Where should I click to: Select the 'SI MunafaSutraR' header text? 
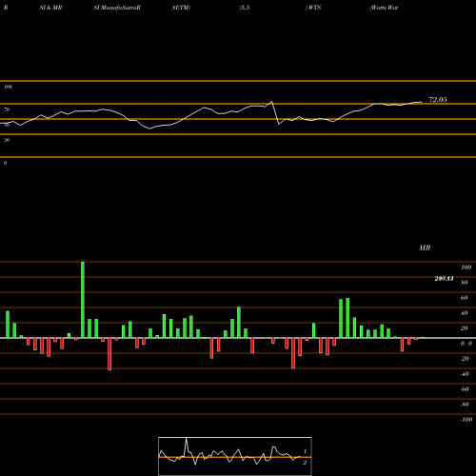pyautogui.click(x=117, y=8)
